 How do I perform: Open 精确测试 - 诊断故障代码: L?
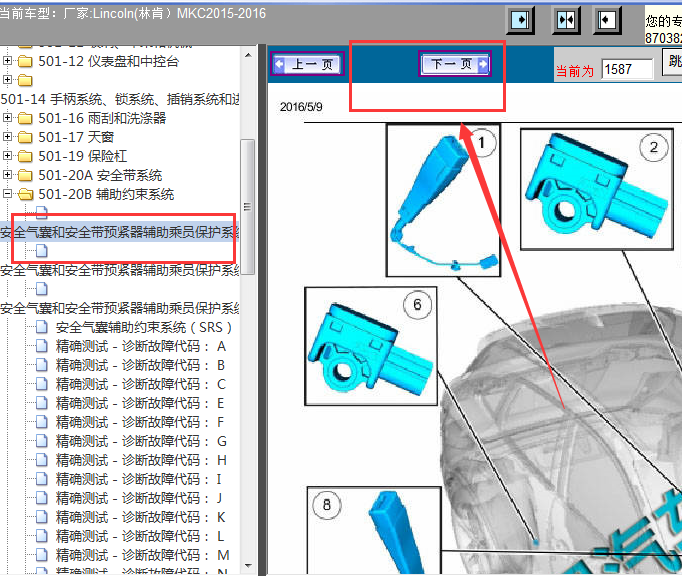(140, 536)
